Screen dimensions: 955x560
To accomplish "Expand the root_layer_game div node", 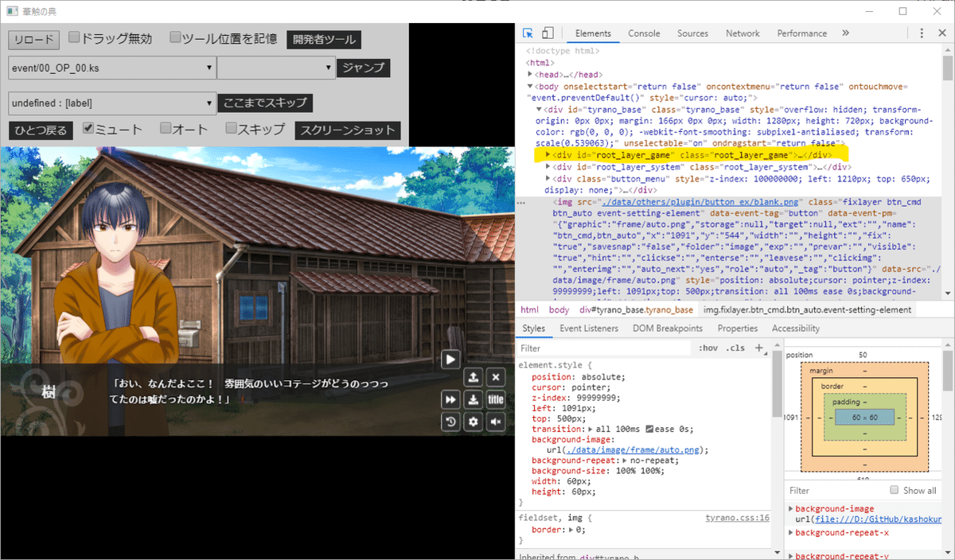I will coord(548,155).
